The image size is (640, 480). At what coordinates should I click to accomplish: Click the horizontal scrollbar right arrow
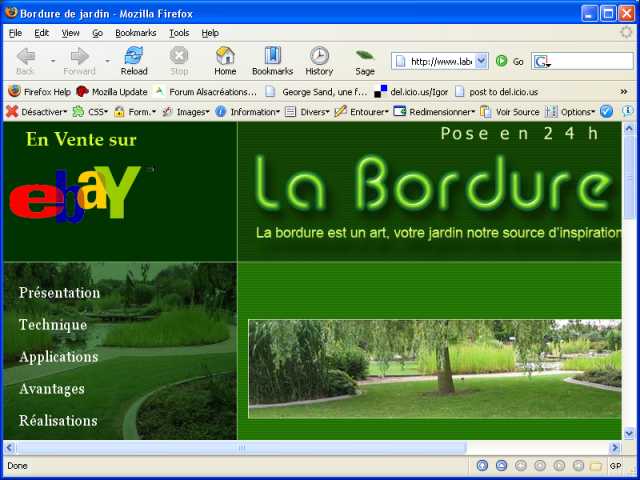[615, 448]
